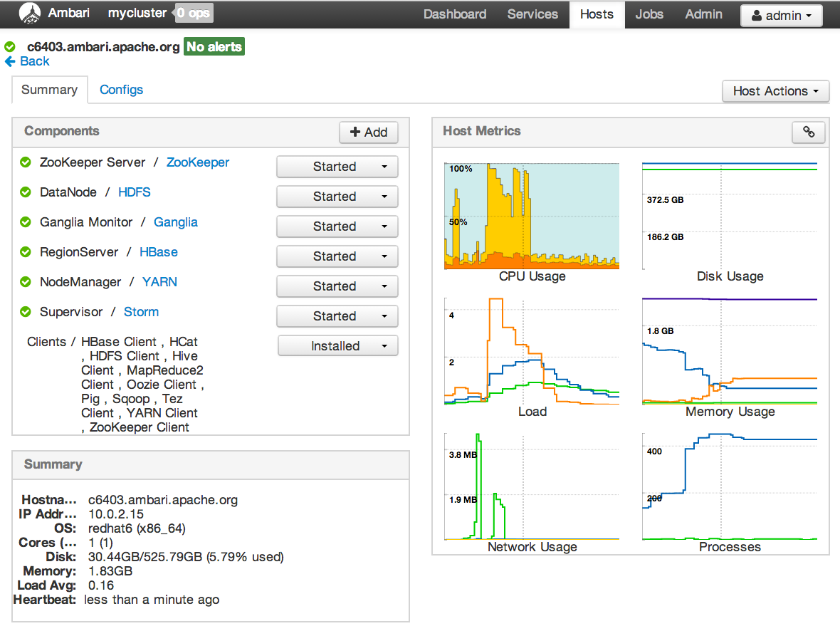Click the Add component button
Screen dimensions: 840x631
click(x=369, y=132)
